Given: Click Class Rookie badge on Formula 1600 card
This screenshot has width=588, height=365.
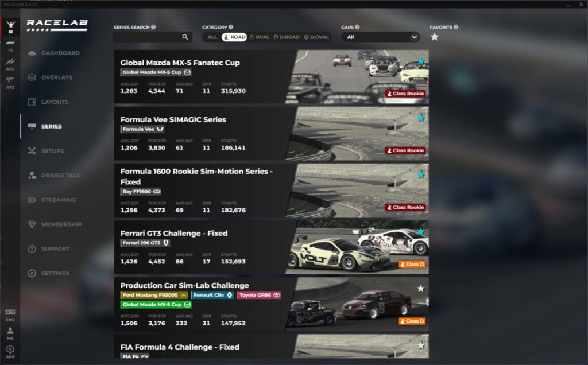Looking at the screenshot, I should point(405,207).
